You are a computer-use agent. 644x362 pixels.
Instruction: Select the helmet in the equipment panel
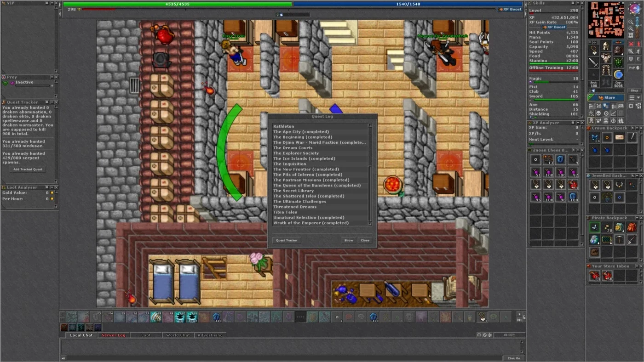click(x=606, y=46)
